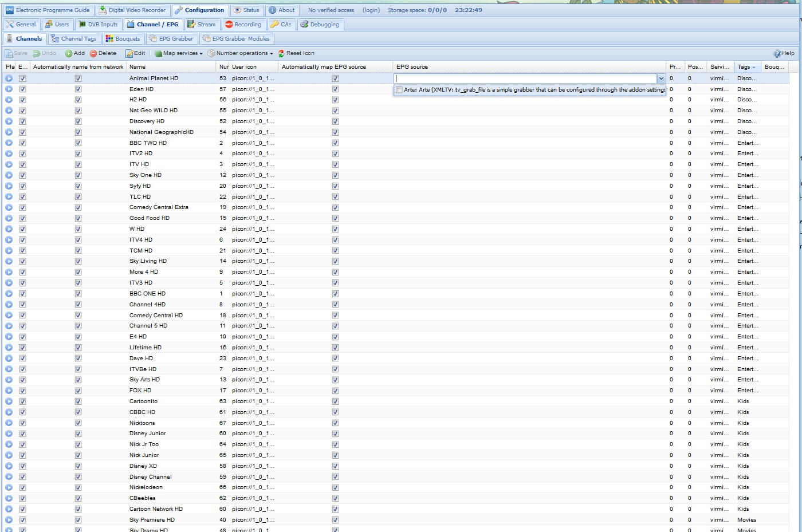The image size is (802, 532).
Task: Open the Number operations menu
Action: coord(242,53)
